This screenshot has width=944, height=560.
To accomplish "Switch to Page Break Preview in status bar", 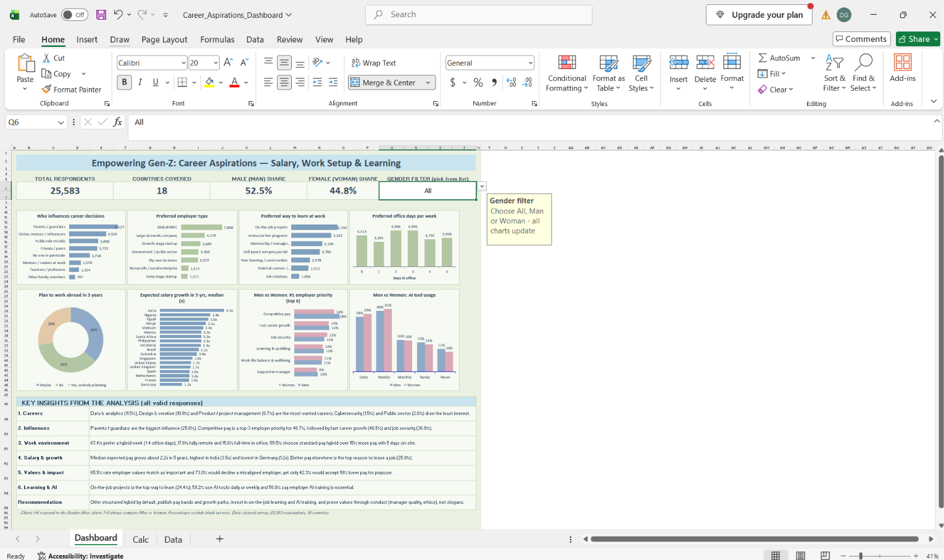I will pyautogui.click(x=825, y=556).
